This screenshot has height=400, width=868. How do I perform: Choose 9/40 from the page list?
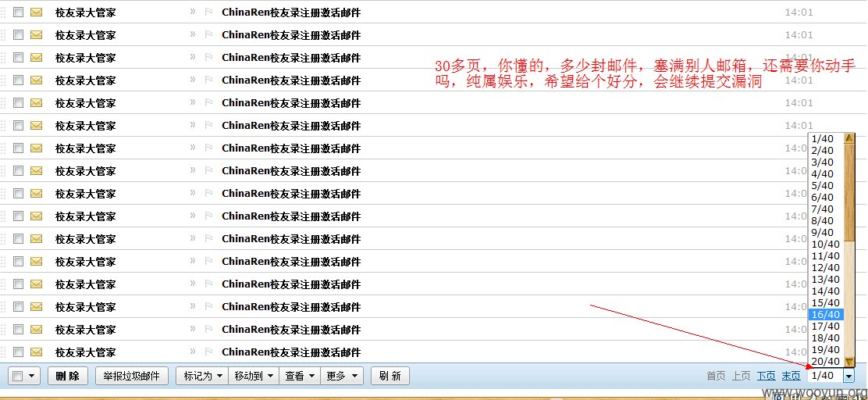[x=826, y=232]
